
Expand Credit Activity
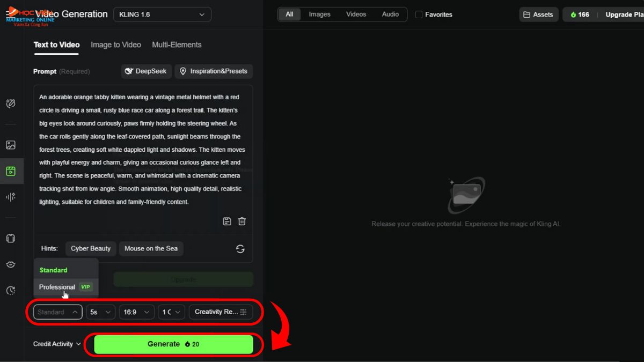click(57, 344)
